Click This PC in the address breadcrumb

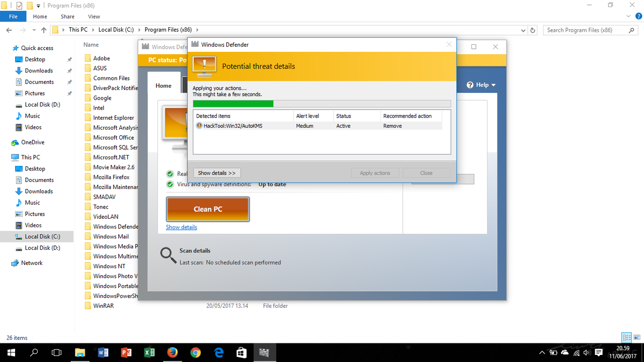[78, 30]
